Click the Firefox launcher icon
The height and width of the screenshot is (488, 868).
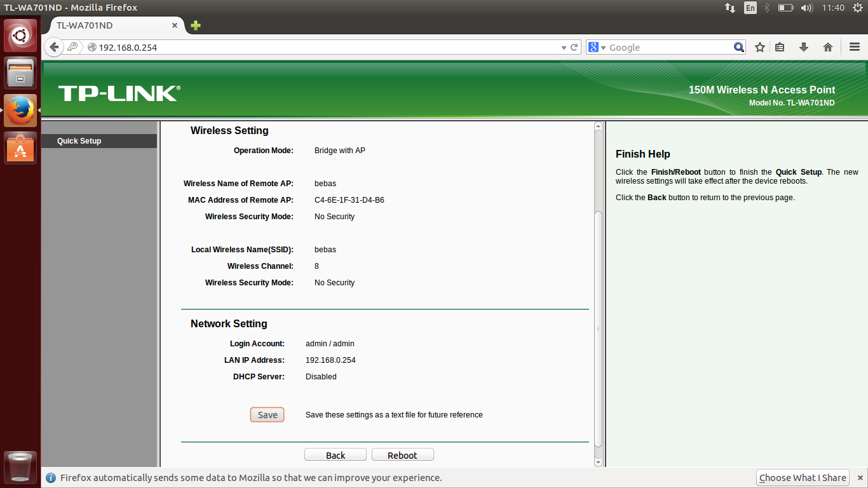(20, 111)
